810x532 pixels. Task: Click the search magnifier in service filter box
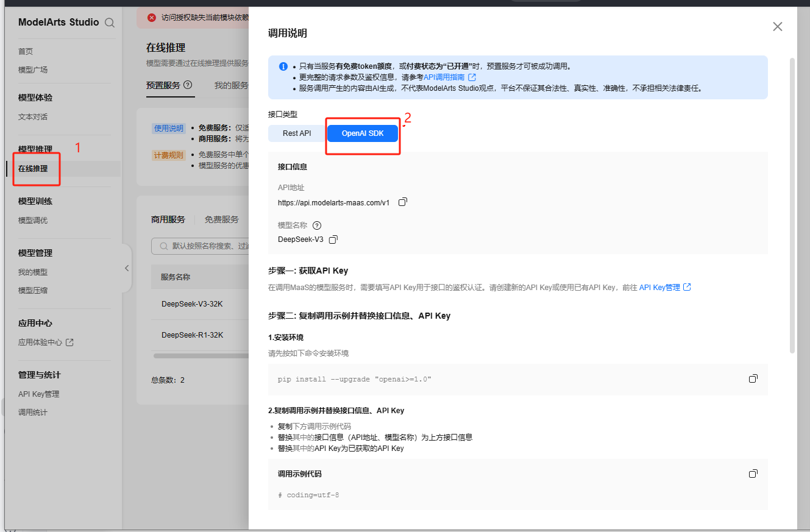(x=163, y=246)
